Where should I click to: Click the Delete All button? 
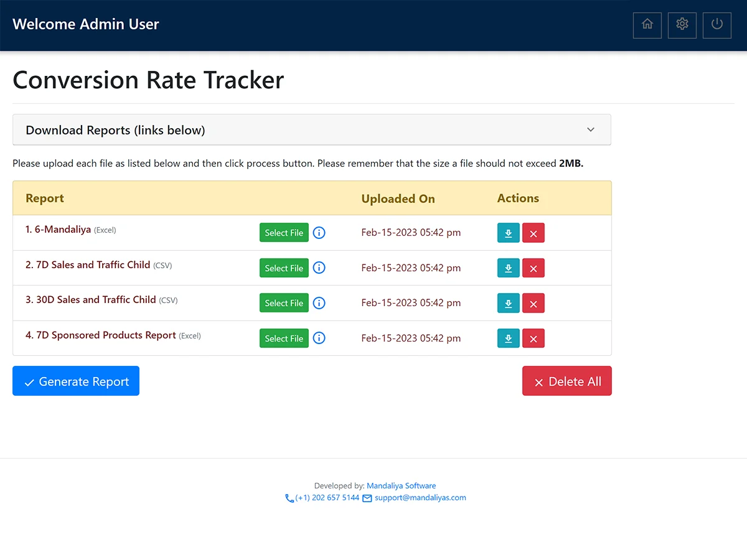click(567, 381)
